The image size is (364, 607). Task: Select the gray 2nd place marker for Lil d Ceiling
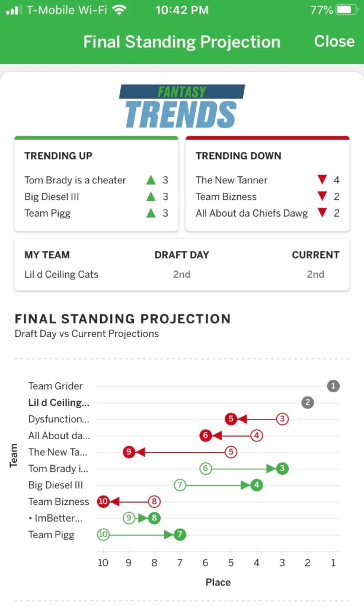[307, 403]
